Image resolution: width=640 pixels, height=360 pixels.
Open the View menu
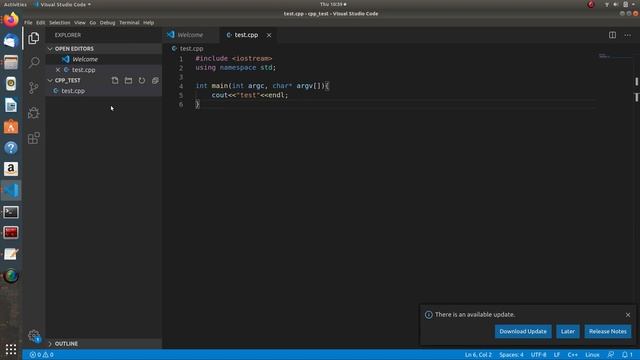pyautogui.click(x=80, y=23)
